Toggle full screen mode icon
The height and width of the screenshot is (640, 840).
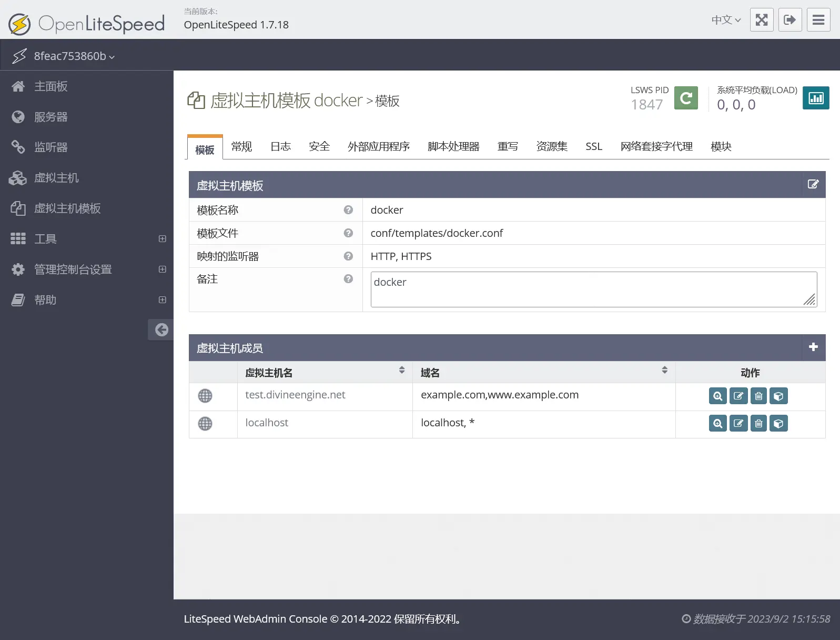[762, 20]
